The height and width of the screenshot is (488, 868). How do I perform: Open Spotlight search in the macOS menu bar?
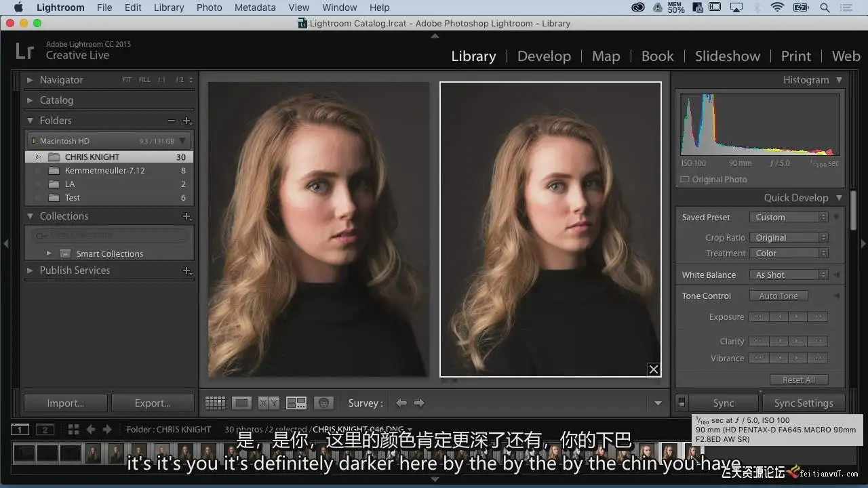click(825, 7)
